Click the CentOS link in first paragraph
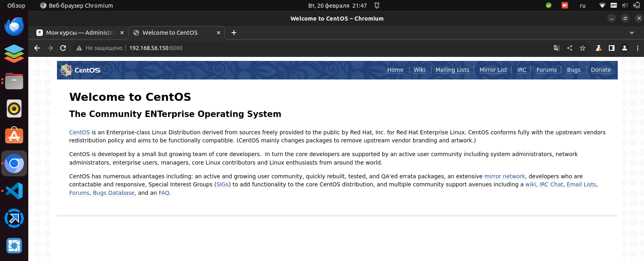The image size is (644, 261). (x=79, y=132)
